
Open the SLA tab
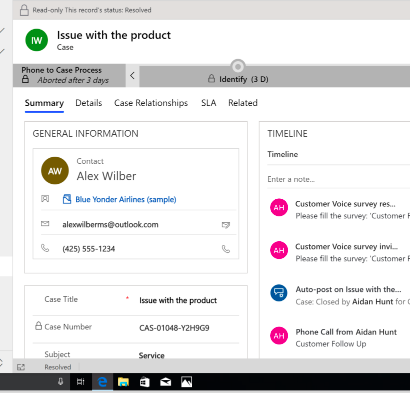point(209,103)
